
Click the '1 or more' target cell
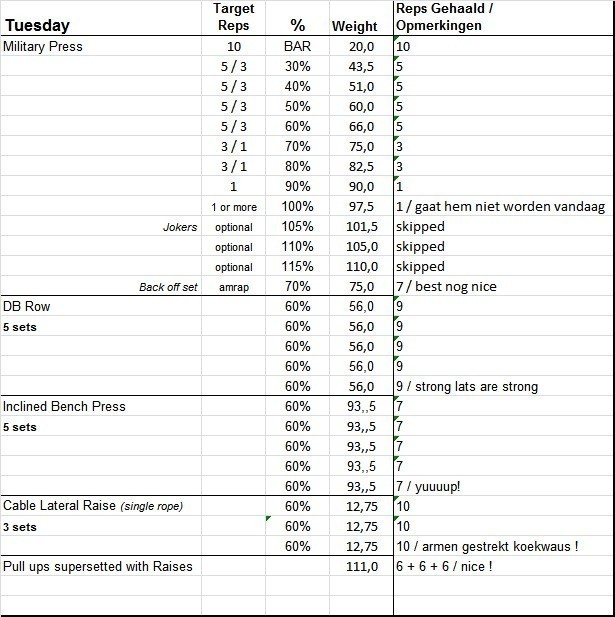click(x=233, y=207)
